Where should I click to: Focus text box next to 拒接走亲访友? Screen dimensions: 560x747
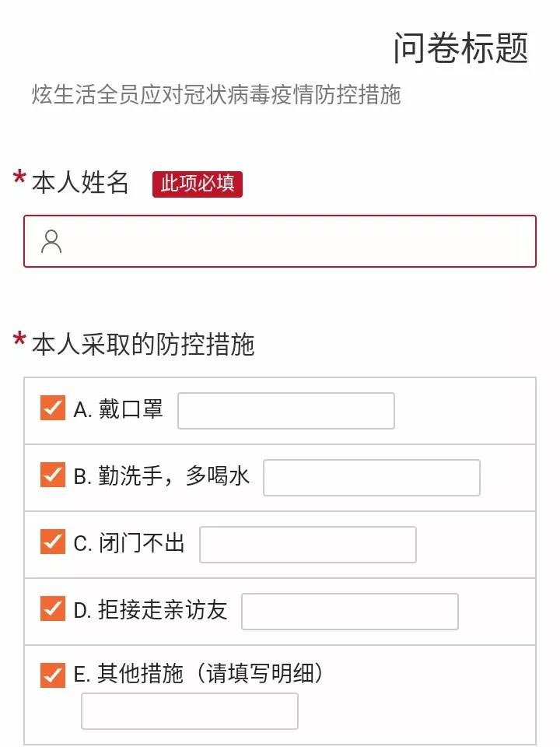click(350, 612)
